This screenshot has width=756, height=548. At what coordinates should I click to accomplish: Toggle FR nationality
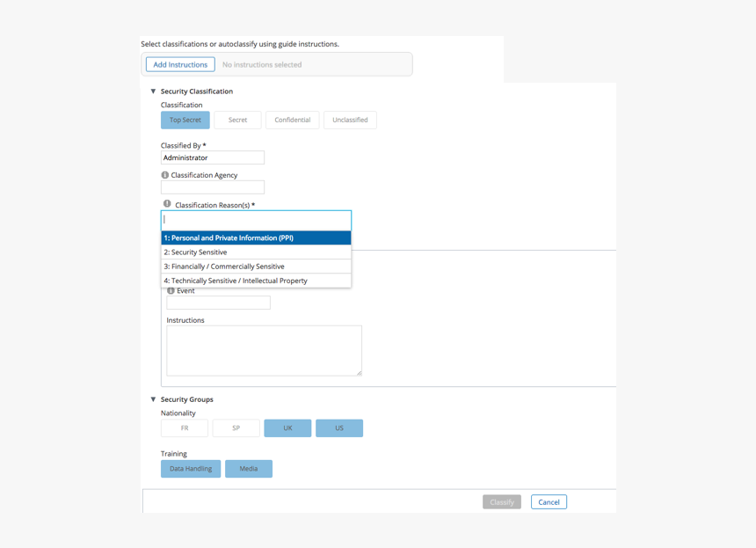click(x=185, y=427)
